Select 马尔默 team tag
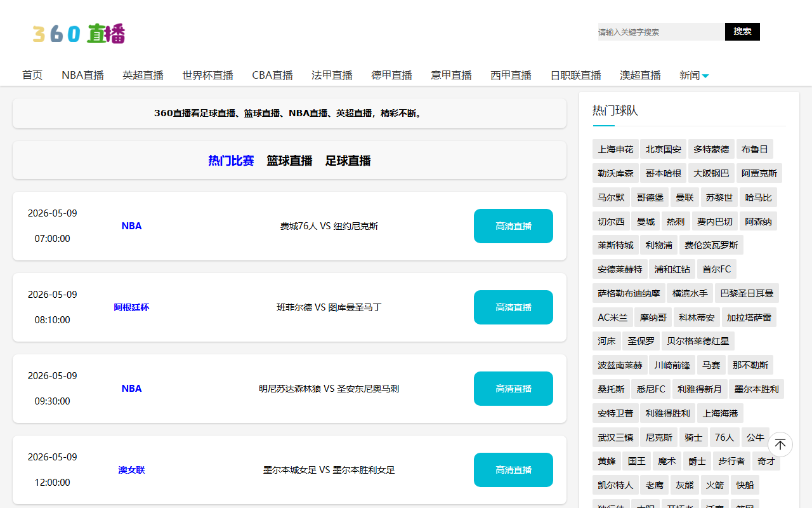Screen dimensions: 812x508 [611, 197]
